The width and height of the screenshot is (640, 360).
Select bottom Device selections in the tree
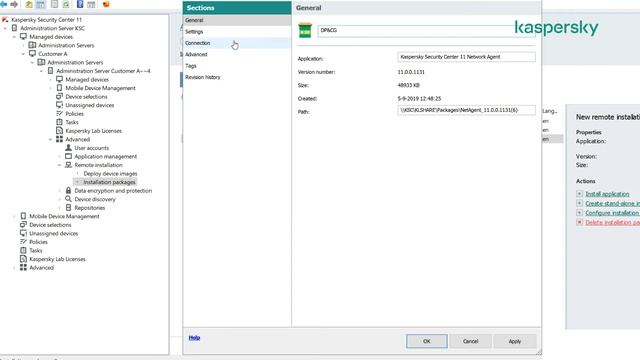tap(50, 225)
